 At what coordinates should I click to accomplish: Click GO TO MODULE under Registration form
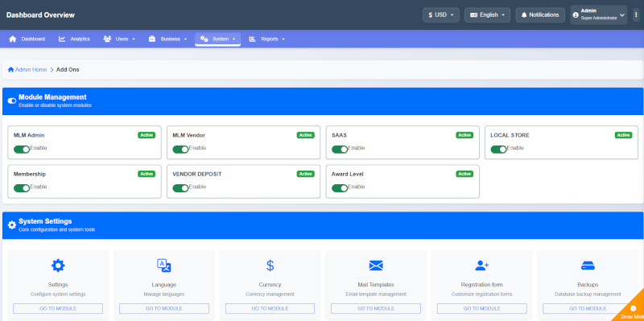click(481, 309)
